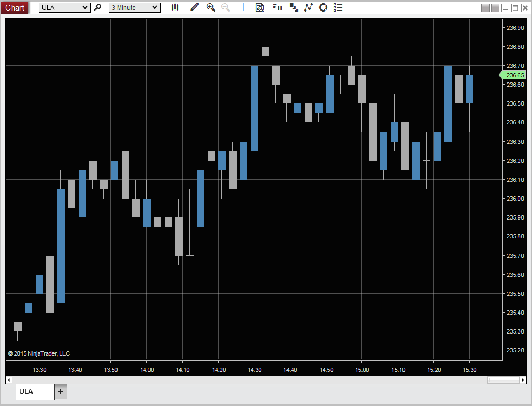Open the chart properties list icon
Image resolution: width=532 pixels, height=406 pixels.
338,7
